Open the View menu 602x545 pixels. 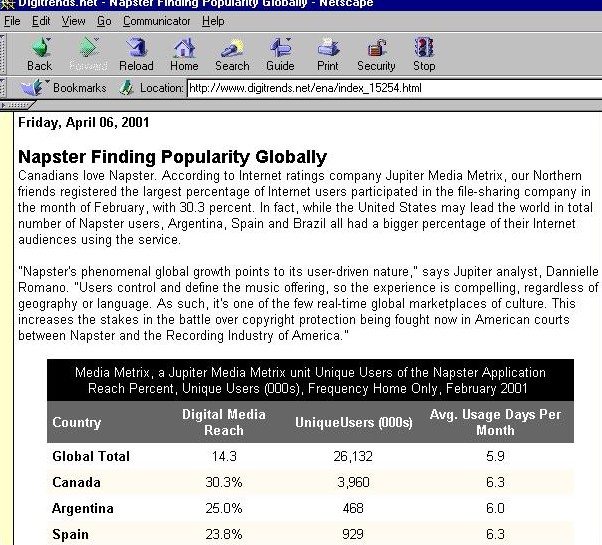tap(73, 21)
